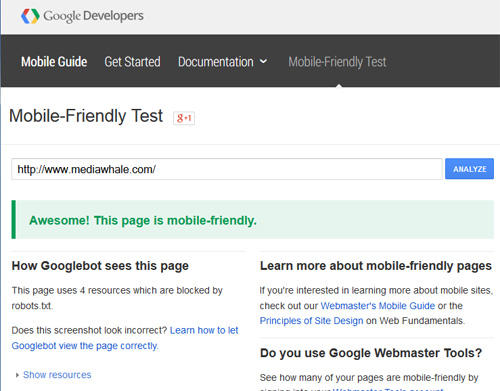The height and width of the screenshot is (391, 500).
Task: Expand the Documentation dropdown menu
Action: pyautogui.click(x=222, y=62)
